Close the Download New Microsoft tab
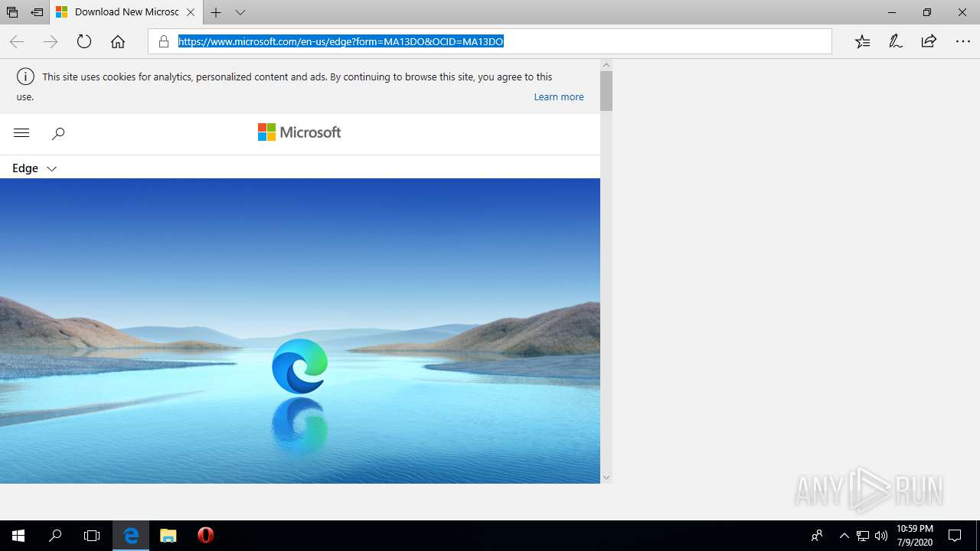The height and width of the screenshot is (551, 980). (x=191, y=12)
